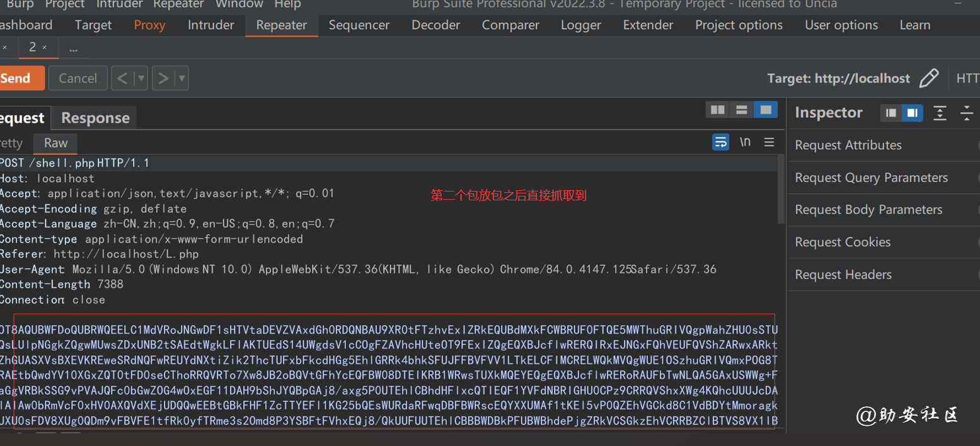Image resolution: width=980 pixels, height=446 pixels.
Task: Switch Inspector to right-docked layout icon
Action: click(913, 113)
